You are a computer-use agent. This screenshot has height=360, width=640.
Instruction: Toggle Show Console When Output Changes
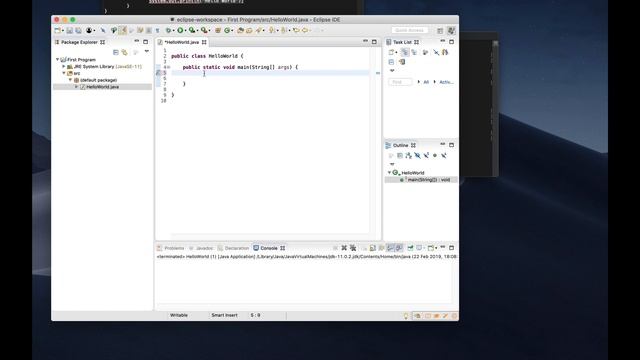pyautogui.click(x=390, y=248)
